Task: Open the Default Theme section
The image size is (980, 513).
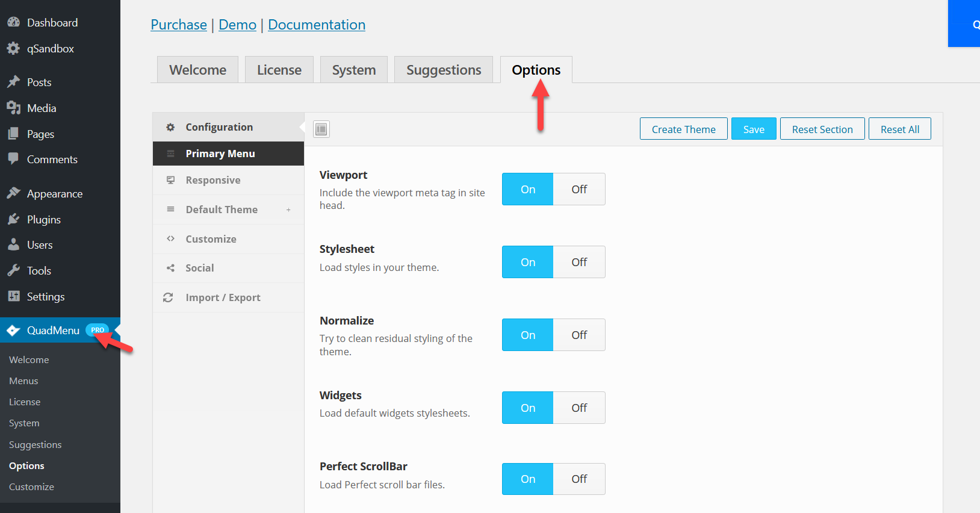Action: coord(228,210)
